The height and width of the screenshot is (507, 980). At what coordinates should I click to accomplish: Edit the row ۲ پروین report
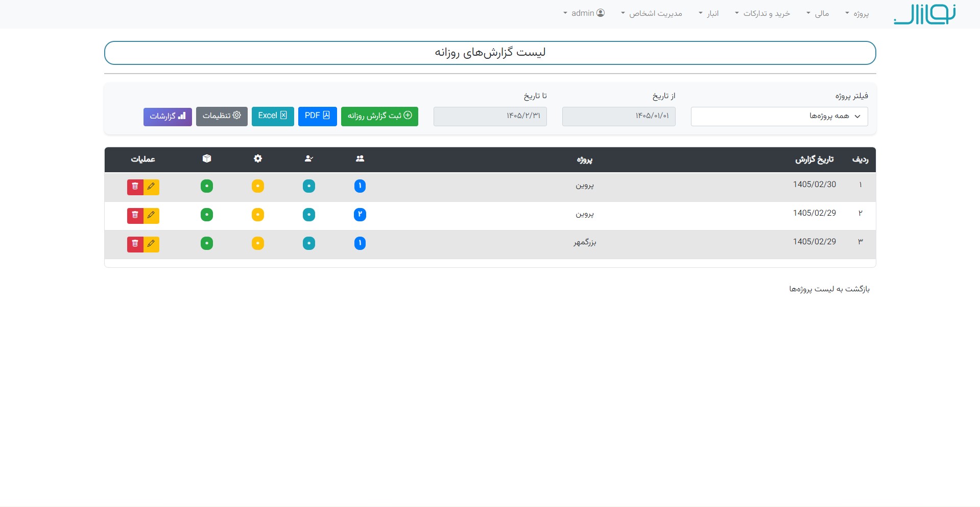151,216
